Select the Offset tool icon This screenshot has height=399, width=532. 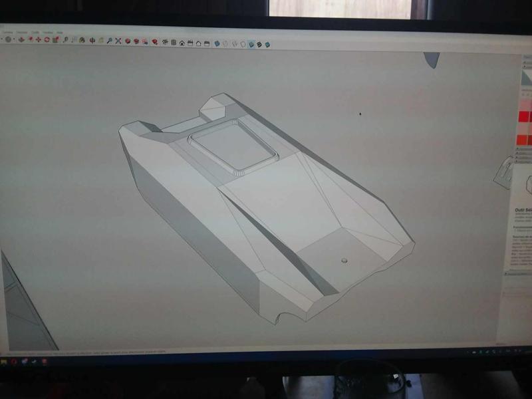pos(30,39)
